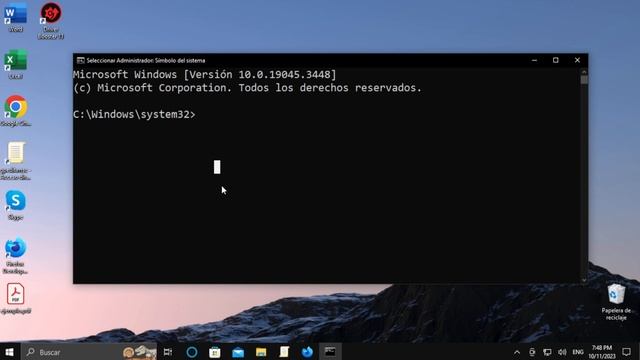Close the Símbolo del sistema window
The image size is (640, 360).
click(577, 60)
